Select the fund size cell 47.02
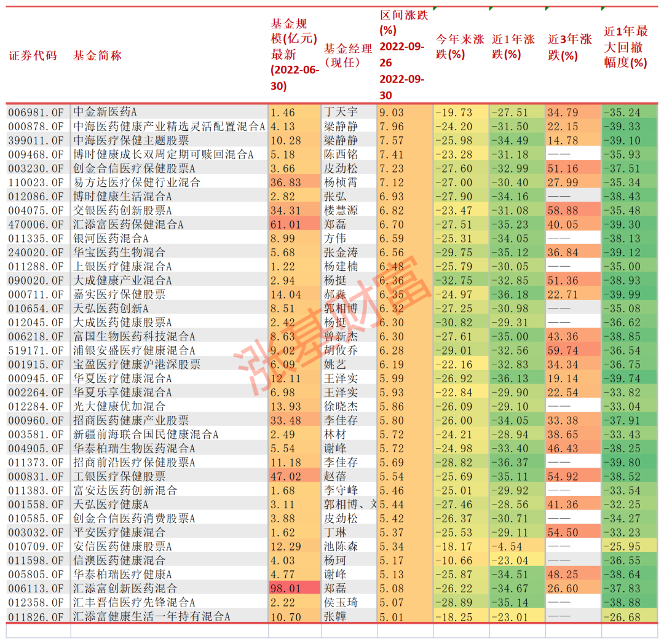 [286, 476]
